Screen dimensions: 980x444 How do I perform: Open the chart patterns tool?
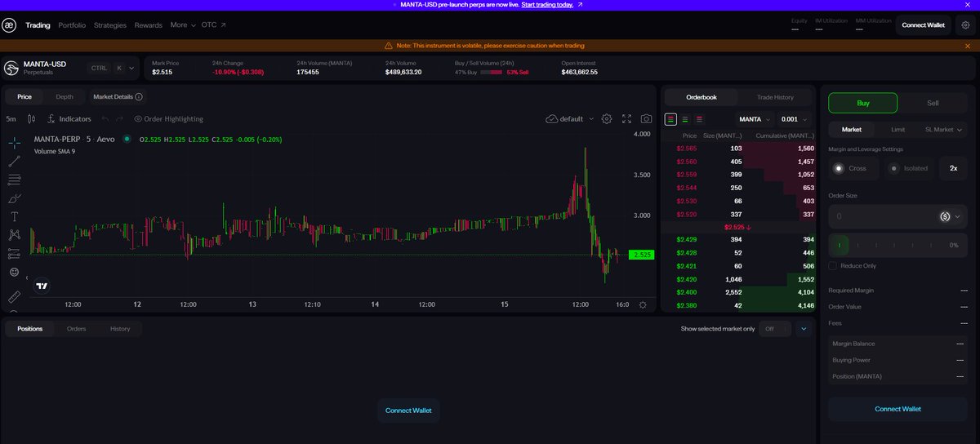[x=15, y=235]
